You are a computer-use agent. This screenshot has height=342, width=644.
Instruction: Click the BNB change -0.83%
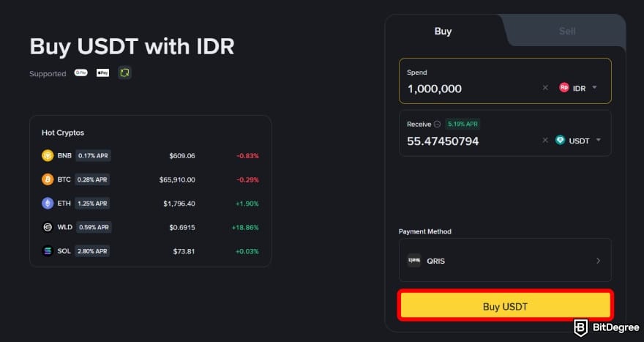coord(247,156)
